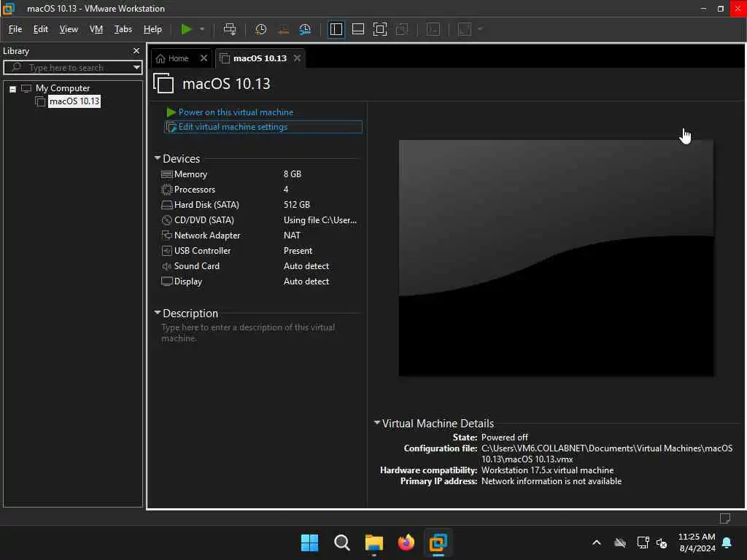Click the VMware Workstation taskbar icon
747x560 pixels.
pyautogui.click(x=438, y=542)
